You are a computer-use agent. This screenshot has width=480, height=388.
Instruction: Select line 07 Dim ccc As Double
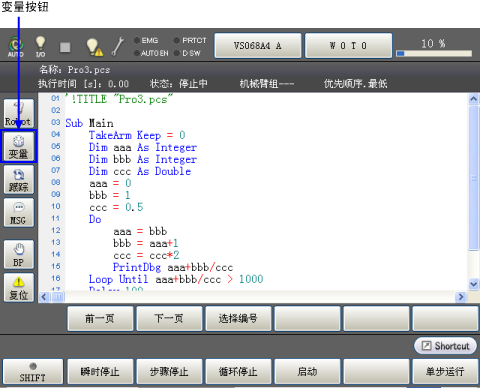[140, 171]
